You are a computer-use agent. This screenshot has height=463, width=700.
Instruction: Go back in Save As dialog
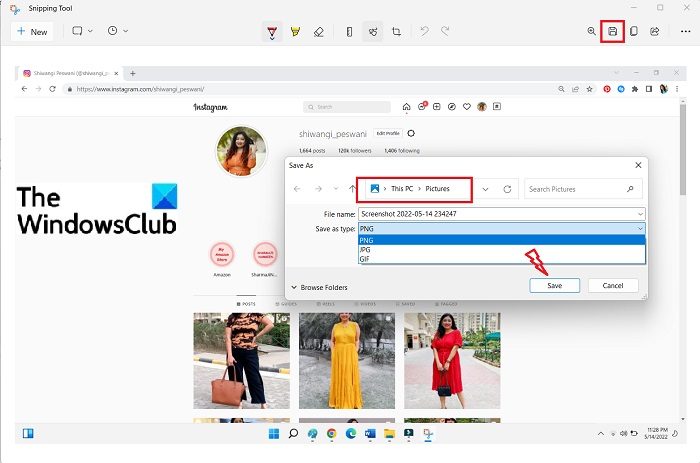click(297, 189)
